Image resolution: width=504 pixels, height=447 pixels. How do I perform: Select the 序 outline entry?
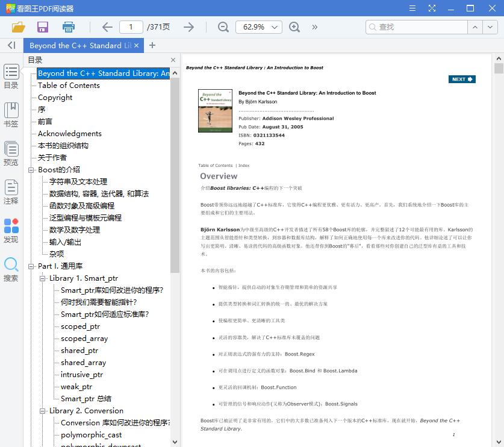(42, 109)
